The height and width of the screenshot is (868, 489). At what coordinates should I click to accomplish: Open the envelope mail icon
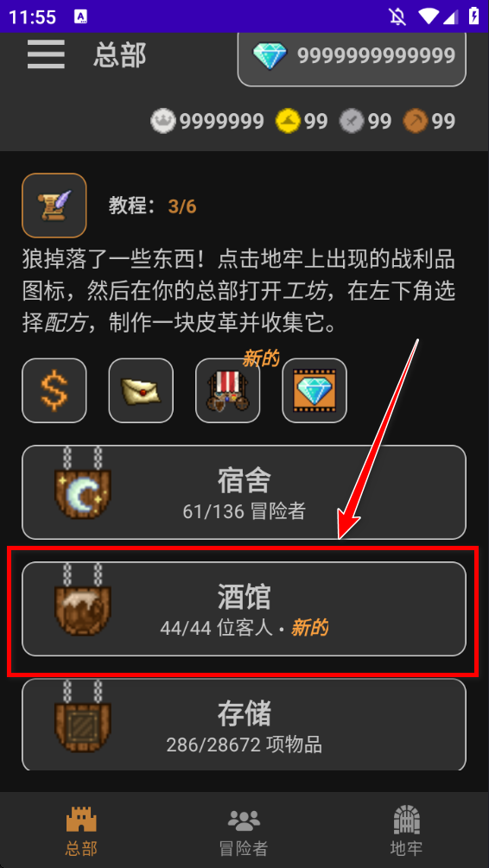[141, 390]
